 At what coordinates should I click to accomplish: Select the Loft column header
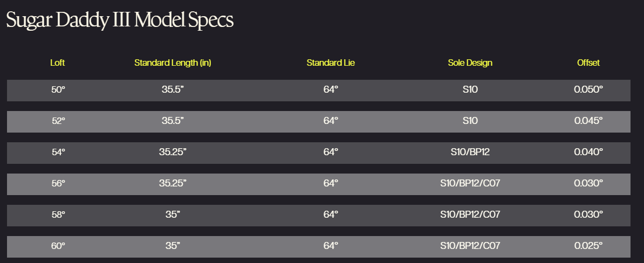pyautogui.click(x=58, y=63)
